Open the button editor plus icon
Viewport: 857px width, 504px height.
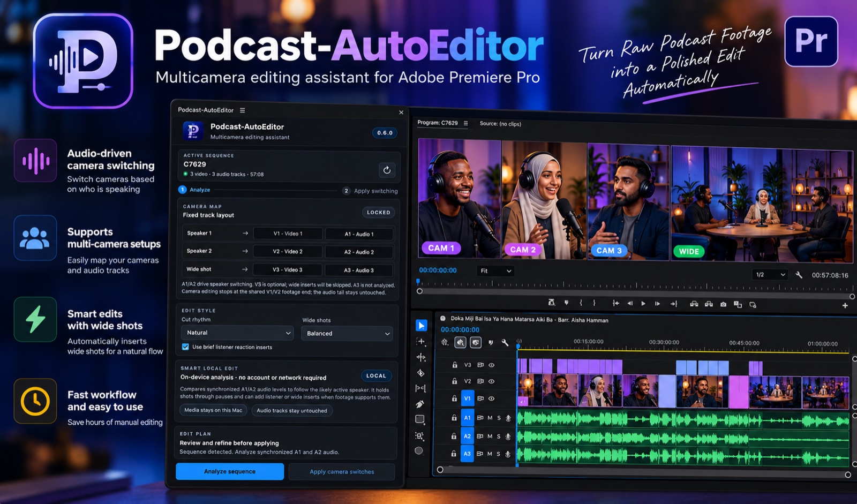pyautogui.click(x=845, y=305)
